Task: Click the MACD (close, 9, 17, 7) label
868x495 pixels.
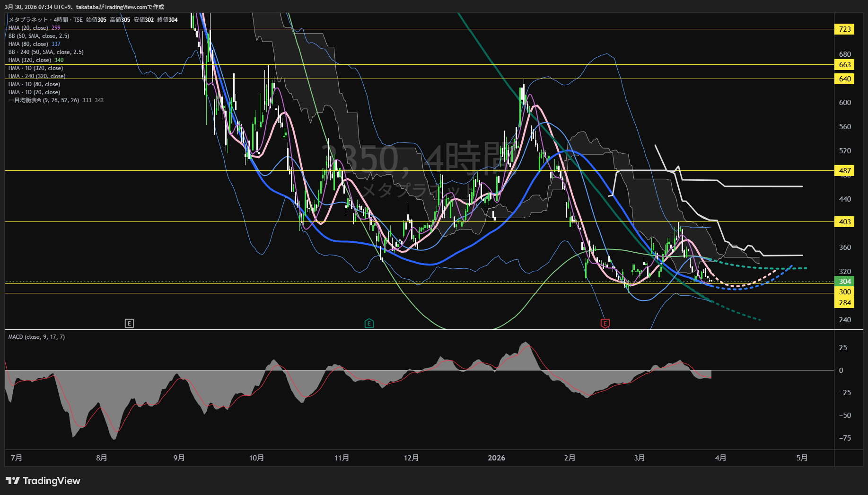Action: pos(36,337)
